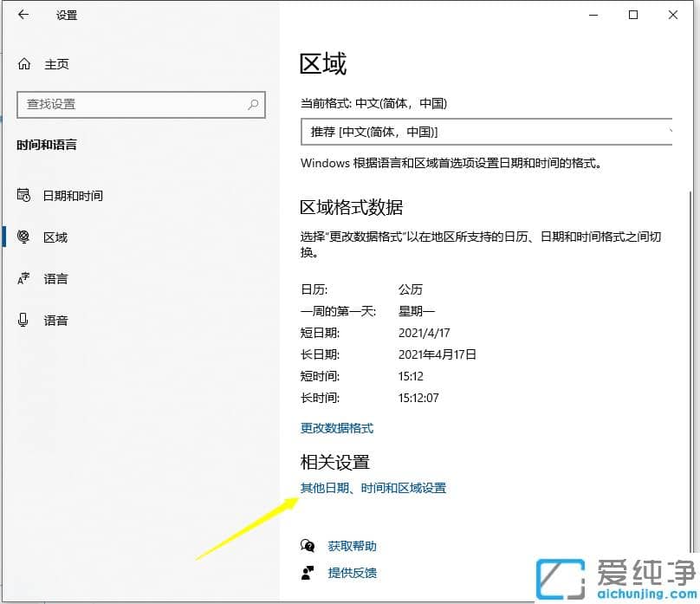Image resolution: width=700 pixels, height=604 pixels.
Task: Click the person feedback icon beside 提供反馈
Action: click(308, 573)
